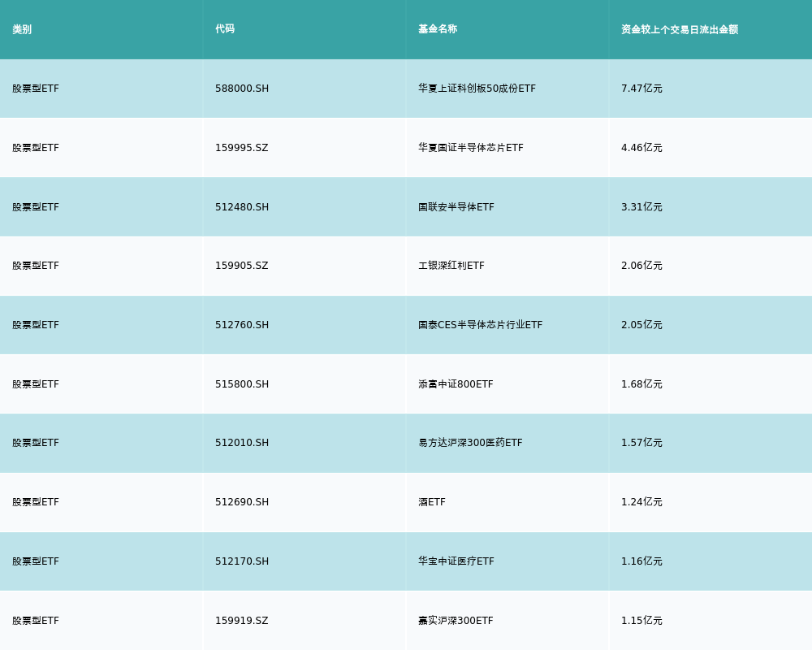Click fund name 工银深红利ETF
Image resolution: width=812 pixels, height=650 pixels.
pos(451,266)
